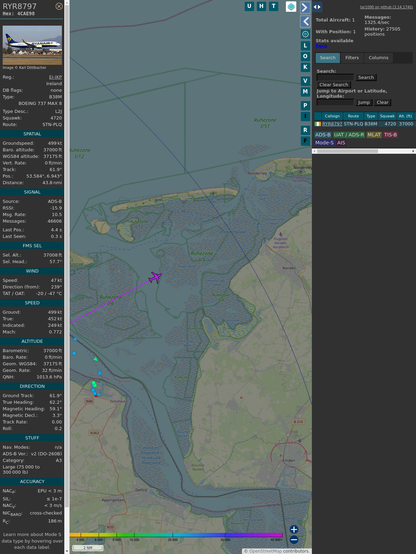Click the Clear Search button
The width and height of the screenshot is (416, 554).
tap(334, 85)
